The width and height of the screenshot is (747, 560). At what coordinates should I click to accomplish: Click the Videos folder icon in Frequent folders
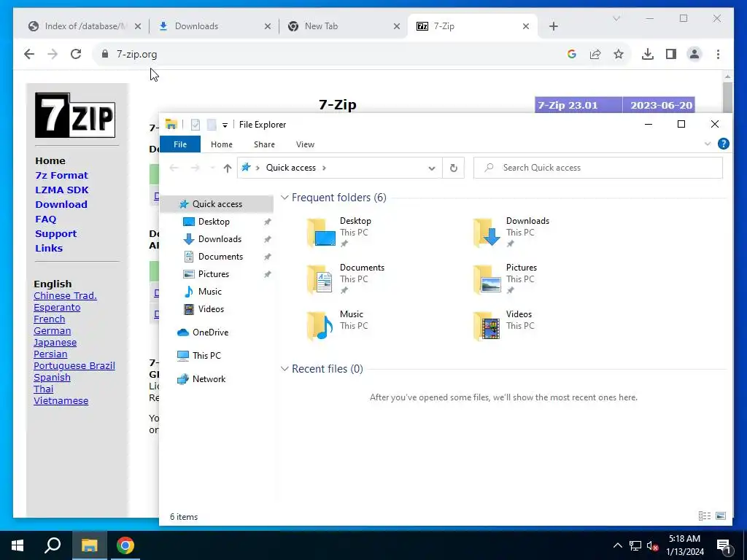(x=487, y=326)
